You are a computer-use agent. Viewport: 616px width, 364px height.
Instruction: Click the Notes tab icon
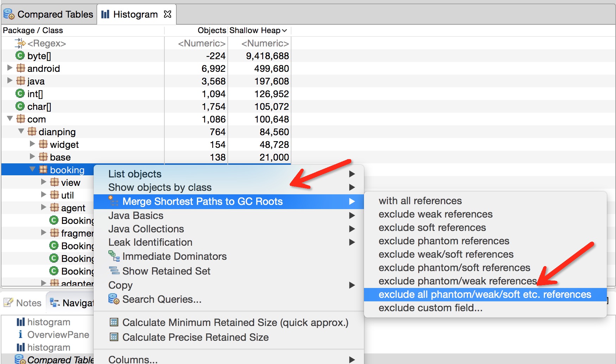tap(8, 302)
